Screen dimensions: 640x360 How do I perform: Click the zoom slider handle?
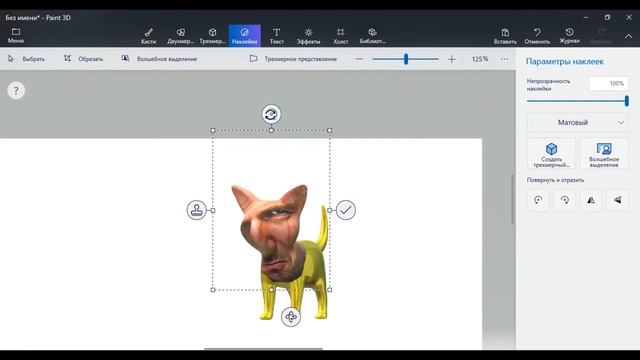click(x=406, y=59)
